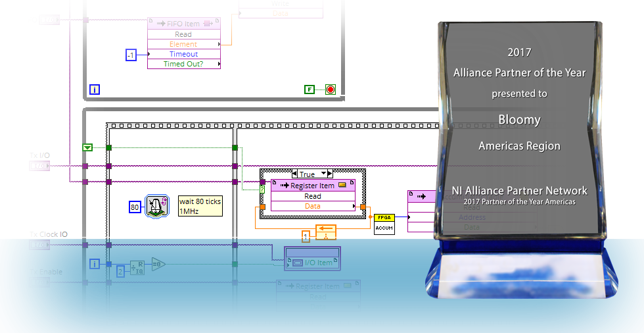The image size is (644, 333).
Task: Click '2017' at top of trophy
Action: (520, 52)
